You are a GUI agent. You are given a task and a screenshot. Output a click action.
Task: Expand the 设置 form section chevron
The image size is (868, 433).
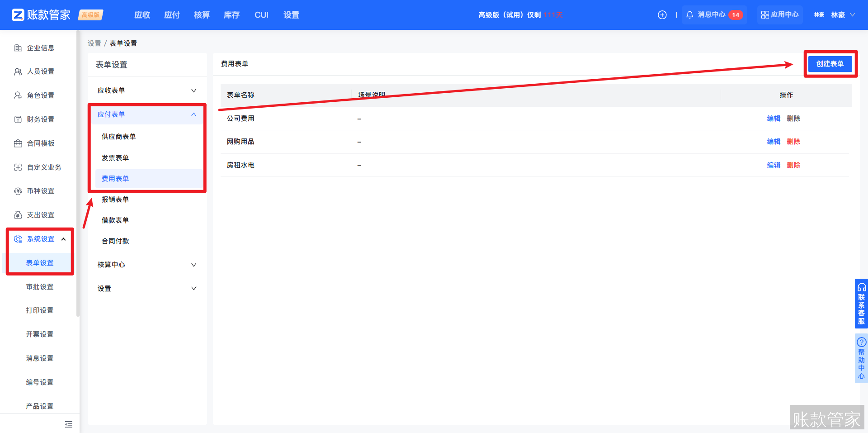pos(194,288)
